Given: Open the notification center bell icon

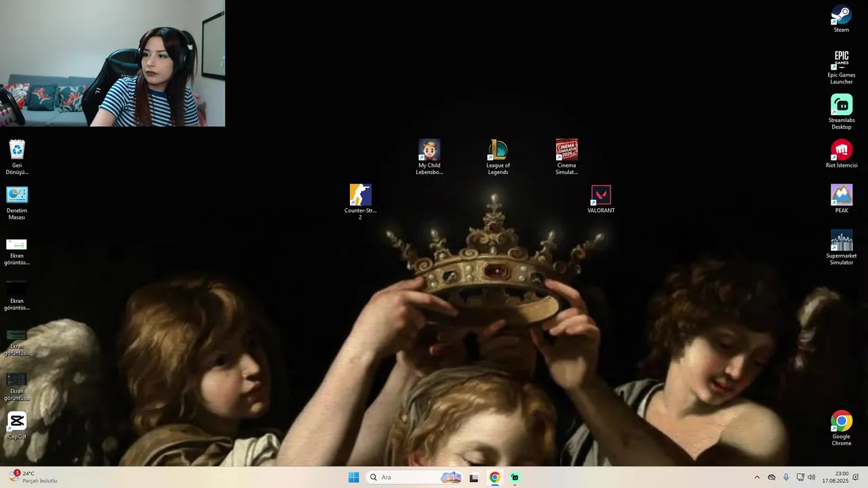Looking at the screenshot, I should point(856,477).
